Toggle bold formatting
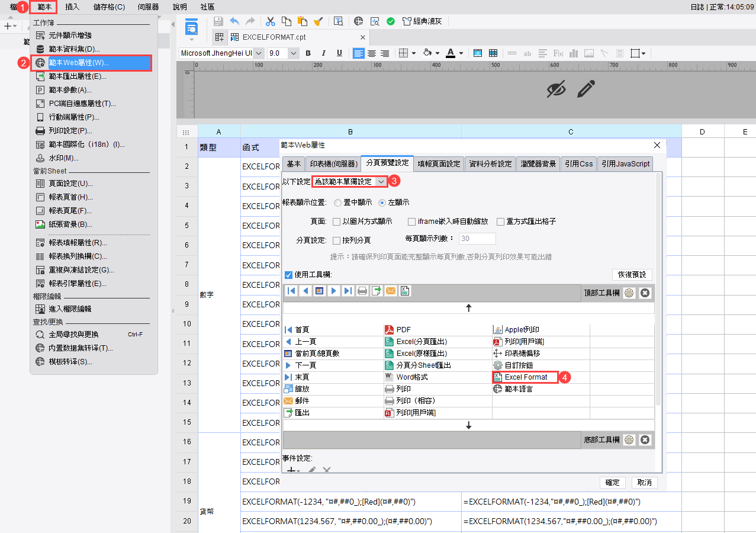756x533 pixels. pyautogui.click(x=308, y=53)
